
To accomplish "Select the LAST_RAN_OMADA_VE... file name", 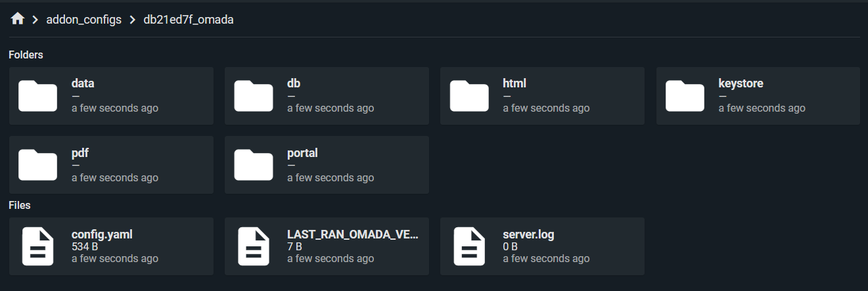I will pyautogui.click(x=352, y=235).
